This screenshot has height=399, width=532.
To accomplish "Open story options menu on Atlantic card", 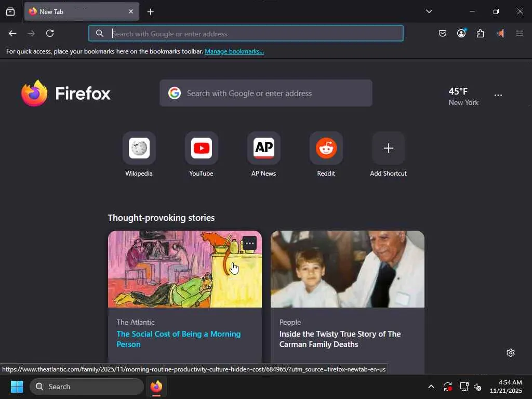I will [250, 243].
